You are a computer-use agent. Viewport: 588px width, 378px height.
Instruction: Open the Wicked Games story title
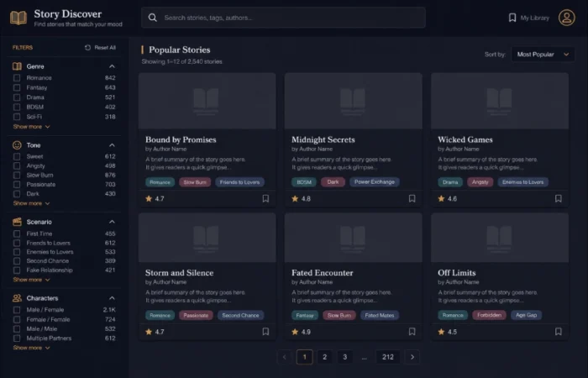tap(465, 139)
